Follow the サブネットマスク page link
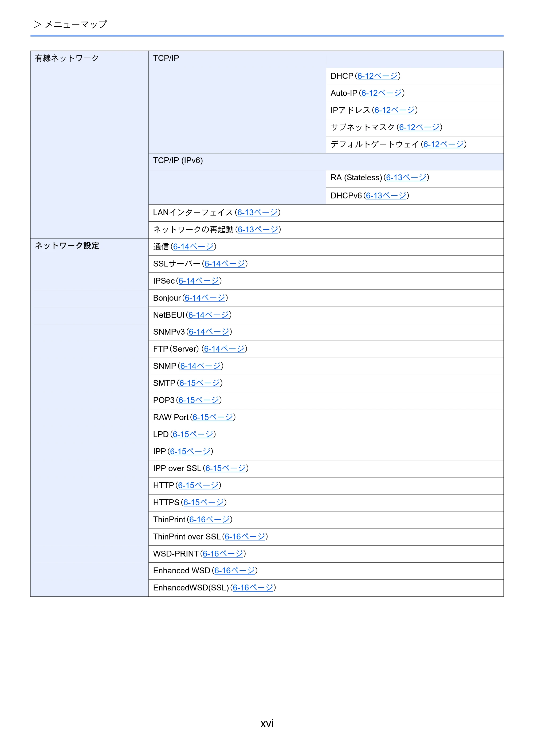This screenshot has height=756, width=534. 419,127
